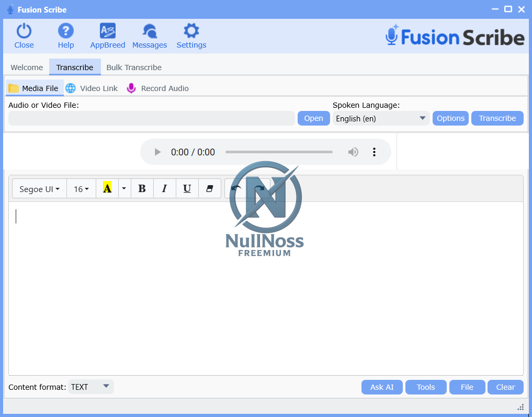Image resolution: width=532 pixels, height=417 pixels.
Task: Expand the Spoken Language dropdown
Action: click(x=381, y=119)
